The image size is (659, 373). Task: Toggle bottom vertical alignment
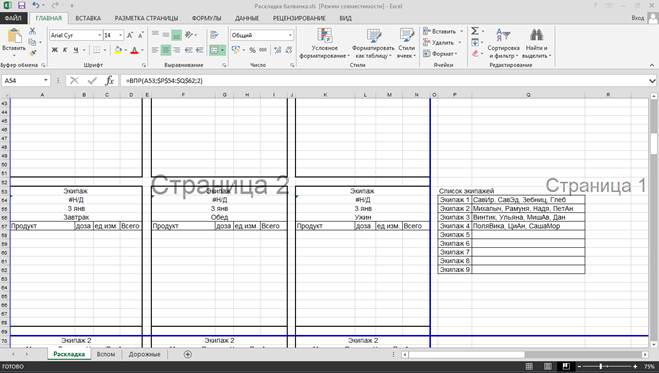click(177, 34)
